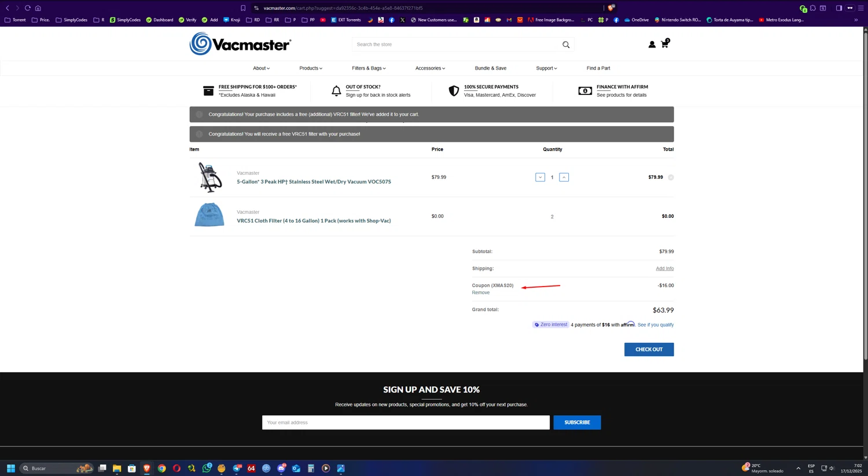868x476 pixels.
Task: Remove the XMAS20 coupon
Action: point(480,292)
